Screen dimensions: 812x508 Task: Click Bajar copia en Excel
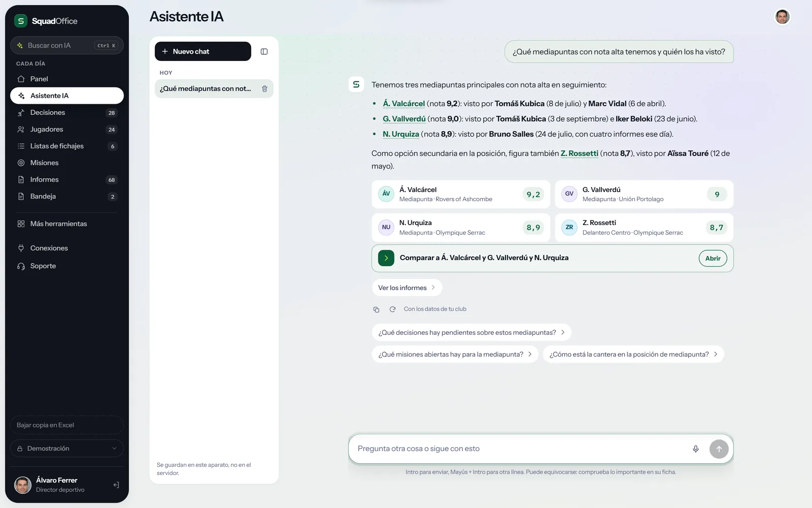(67, 425)
